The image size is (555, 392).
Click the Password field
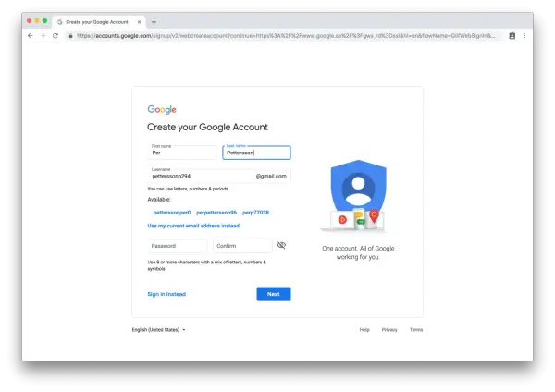click(177, 246)
